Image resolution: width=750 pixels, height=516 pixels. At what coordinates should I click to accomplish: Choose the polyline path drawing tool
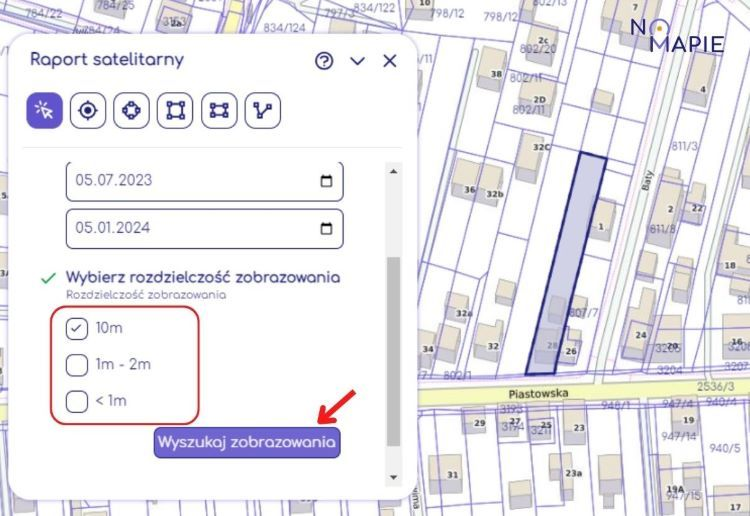click(x=263, y=110)
